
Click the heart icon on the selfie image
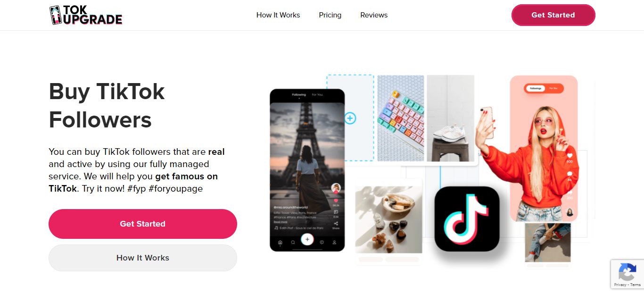(x=570, y=155)
